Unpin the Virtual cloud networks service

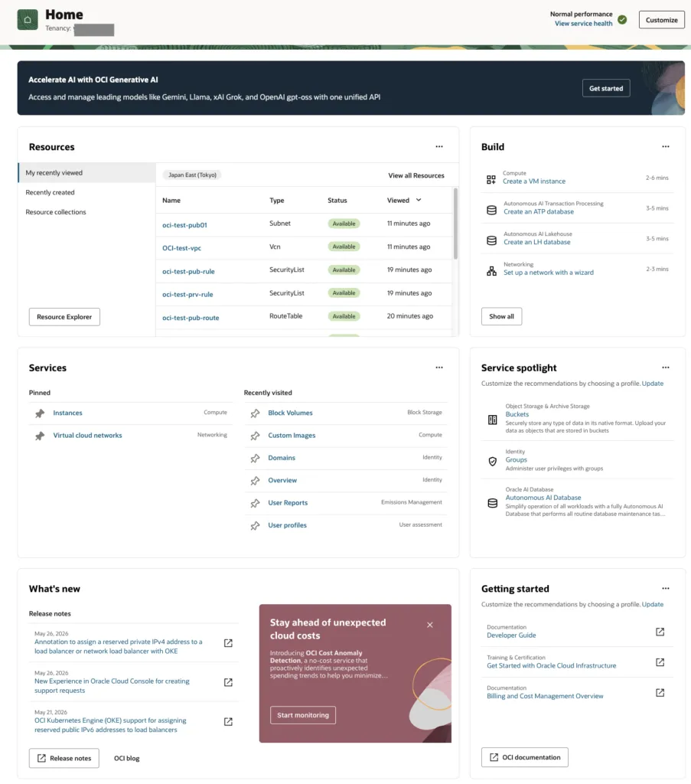click(40, 436)
